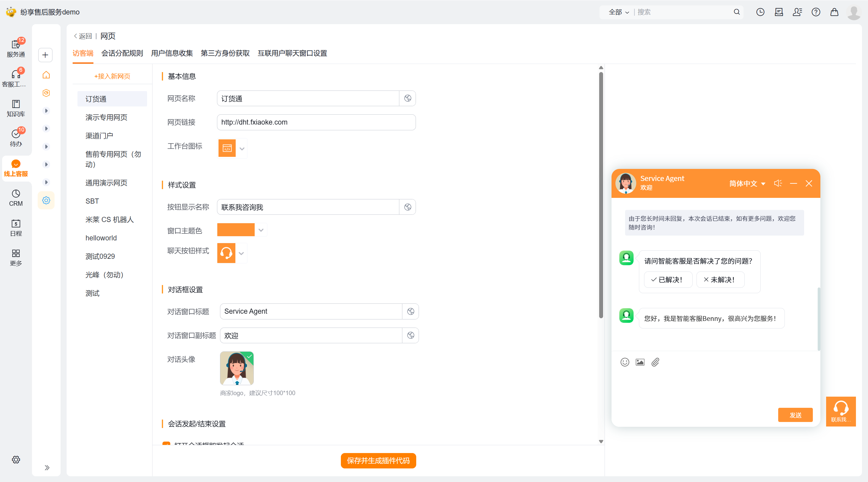Click the attachment paperclip icon in chat
Screen dimensions: 868x482
tap(655, 362)
